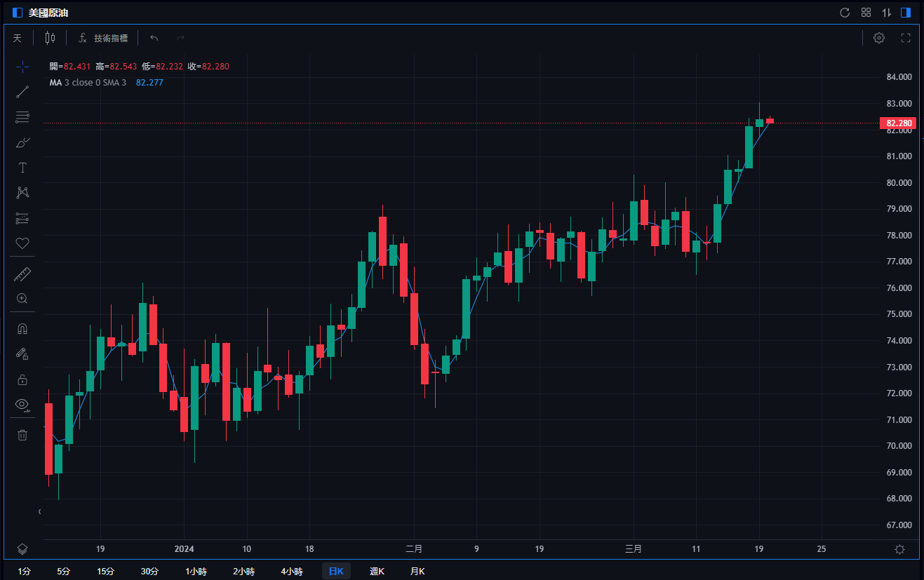Open the candlestick chart type selector
The height and width of the screenshot is (580, 924).
point(50,38)
